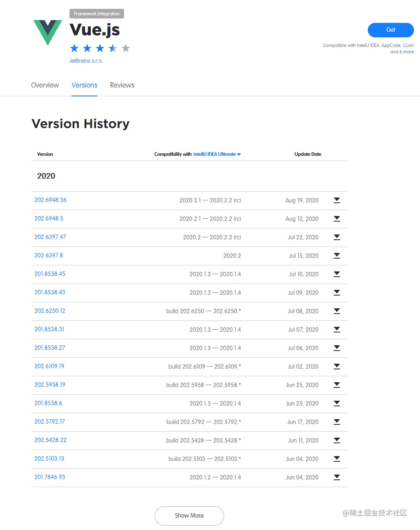The image size is (420, 530).
Task: Click the 'Jun 11, 2020' update date
Action: 303,440
